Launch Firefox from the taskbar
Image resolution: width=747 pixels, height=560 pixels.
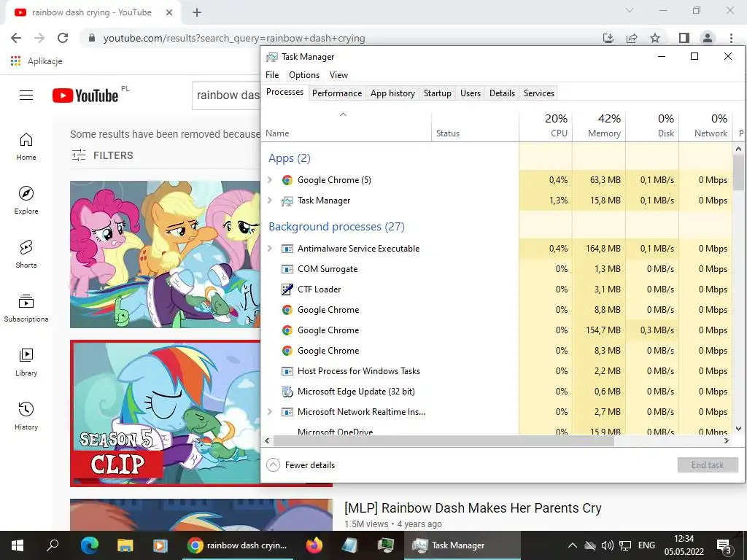(314, 545)
